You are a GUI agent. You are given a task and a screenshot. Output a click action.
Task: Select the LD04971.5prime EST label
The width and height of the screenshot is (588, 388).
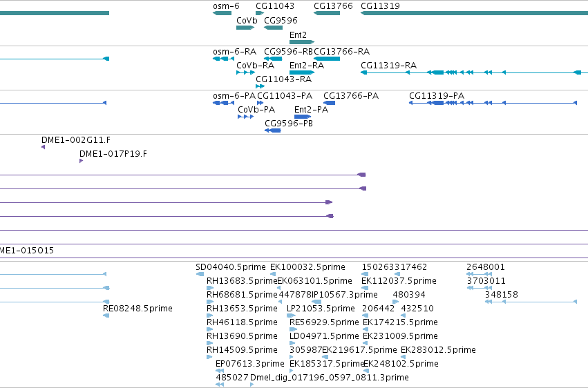pyautogui.click(x=324, y=337)
